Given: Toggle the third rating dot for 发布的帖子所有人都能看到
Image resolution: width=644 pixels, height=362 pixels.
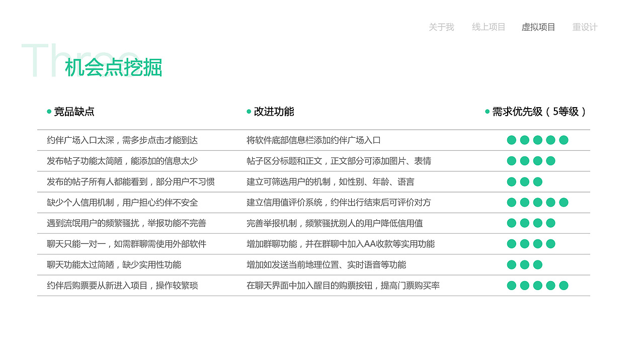Looking at the screenshot, I should [x=538, y=182].
